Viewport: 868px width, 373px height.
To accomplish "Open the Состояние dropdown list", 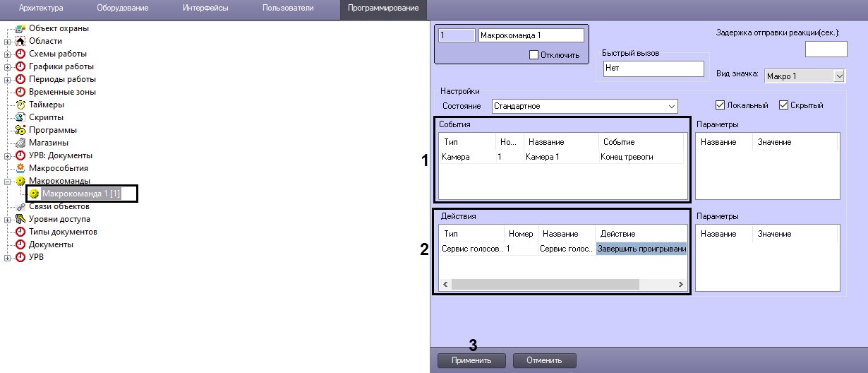I will [671, 106].
